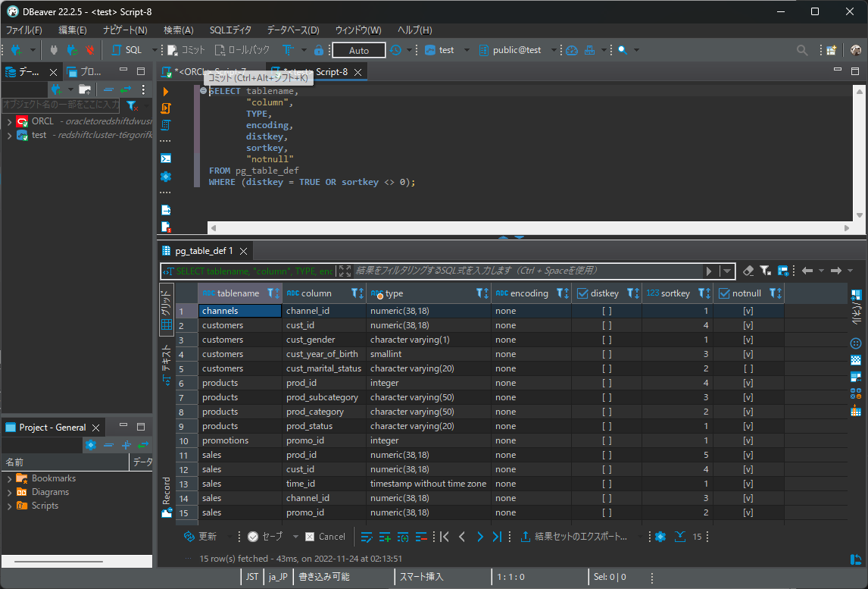The image size is (868, 589).
Task: Click the 更新 refresh button
Action: (201, 537)
